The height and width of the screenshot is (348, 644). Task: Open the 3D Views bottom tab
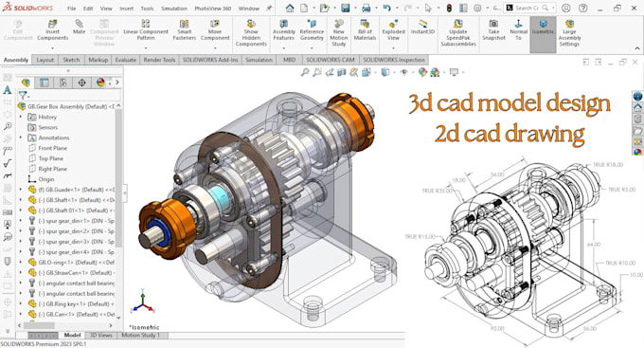[x=100, y=336]
